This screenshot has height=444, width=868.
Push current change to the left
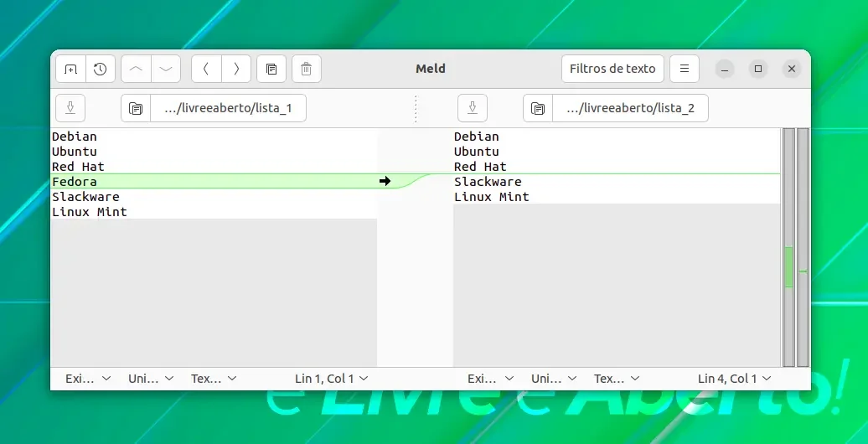coord(206,70)
